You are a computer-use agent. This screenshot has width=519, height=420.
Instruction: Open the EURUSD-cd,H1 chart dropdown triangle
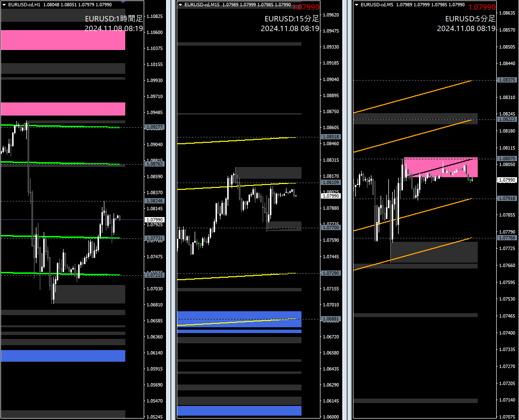point(4,5)
